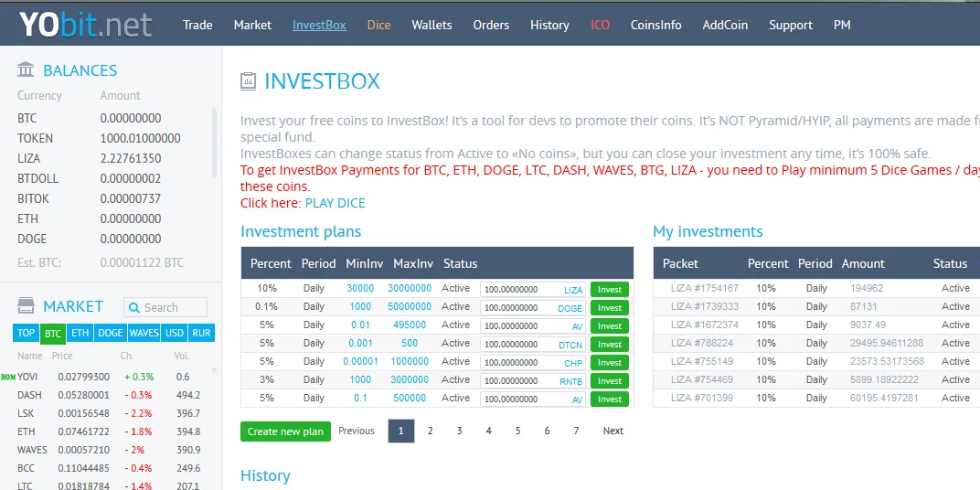The width and height of the screenshot is (980, 490).
Task: Click the InvestBox heading icon
Action: click(x=248, y=81)
